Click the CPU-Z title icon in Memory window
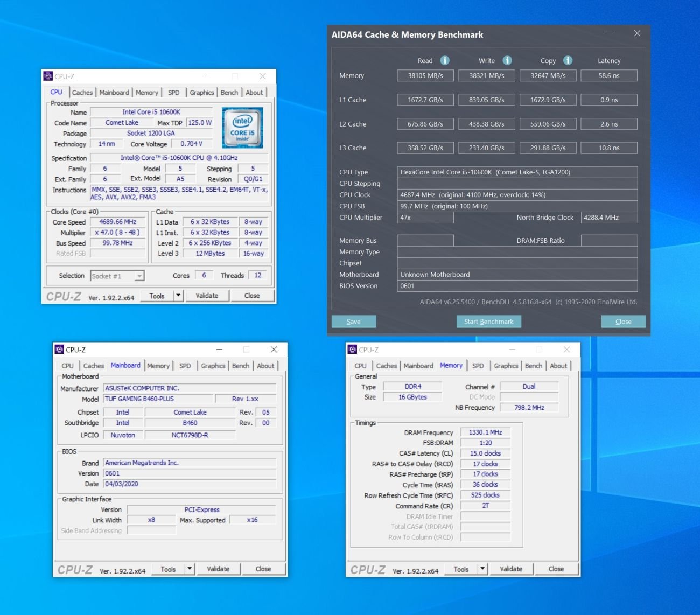 pos(352,350)
